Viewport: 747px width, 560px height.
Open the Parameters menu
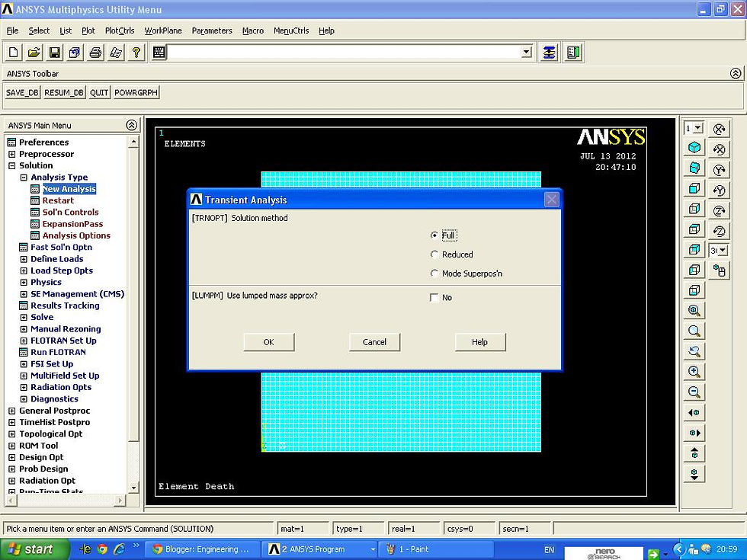pyautogui.click(x=212, y=30)
